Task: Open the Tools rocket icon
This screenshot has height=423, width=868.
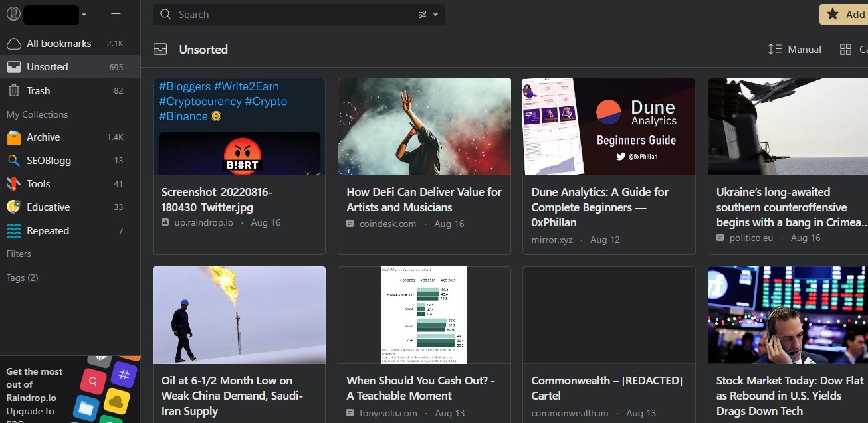Action: [13, 184]
